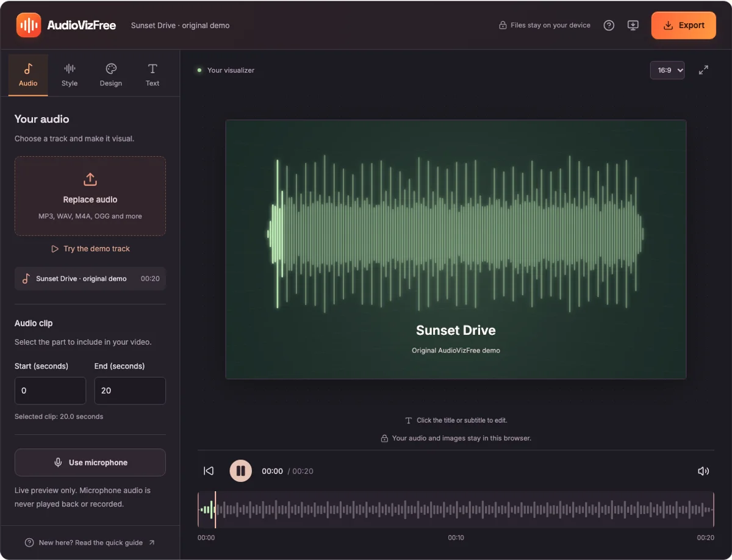
Task: Click the Use microphone button
Action: [x=90, y=462]
